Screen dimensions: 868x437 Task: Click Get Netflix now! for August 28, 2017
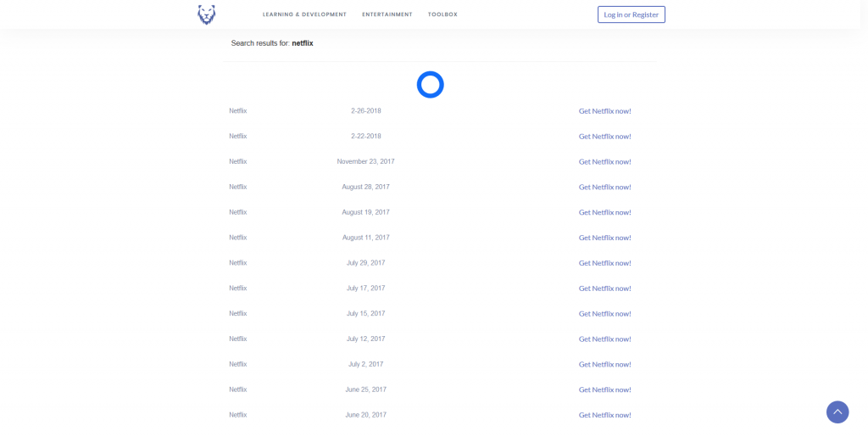click(604, 188)
